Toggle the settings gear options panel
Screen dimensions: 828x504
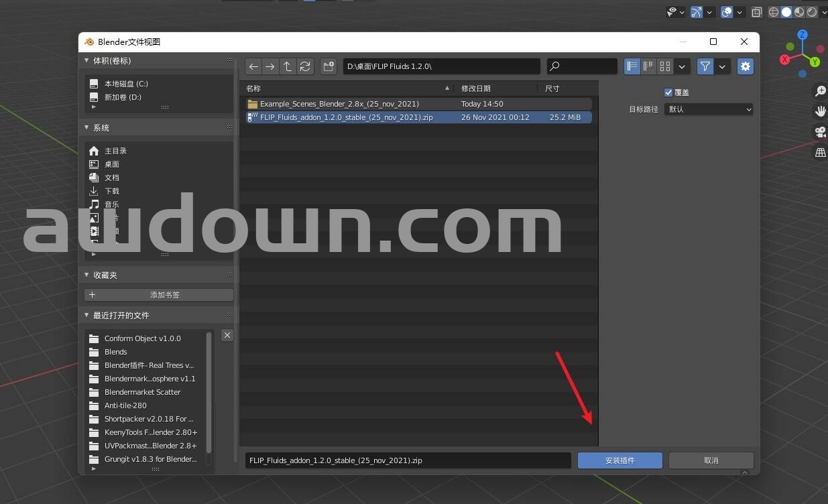point(745,66)
